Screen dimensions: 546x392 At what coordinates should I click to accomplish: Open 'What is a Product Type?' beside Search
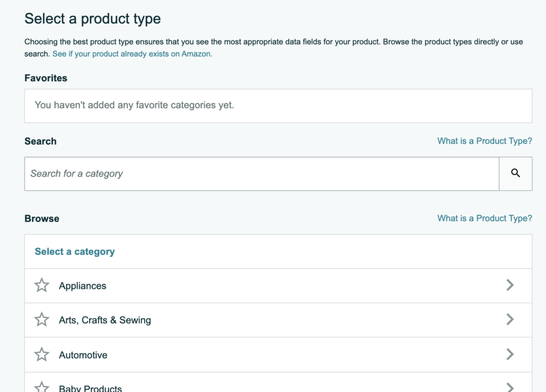pyautogui.click(x=484, y=141)
